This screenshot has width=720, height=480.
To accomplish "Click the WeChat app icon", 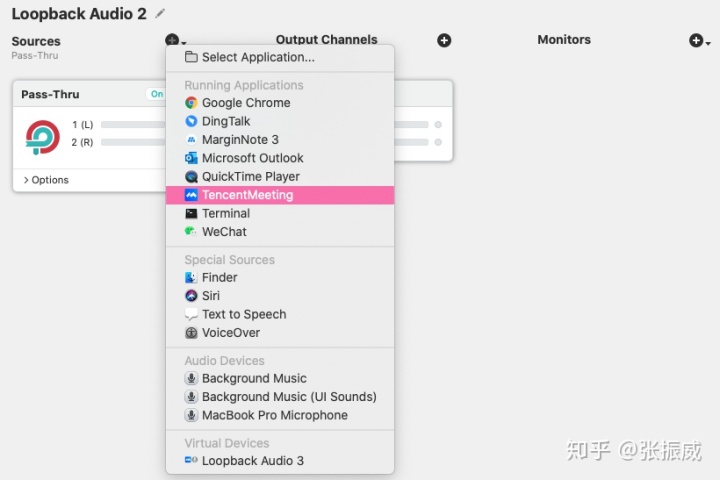I will tap(191, 231).
